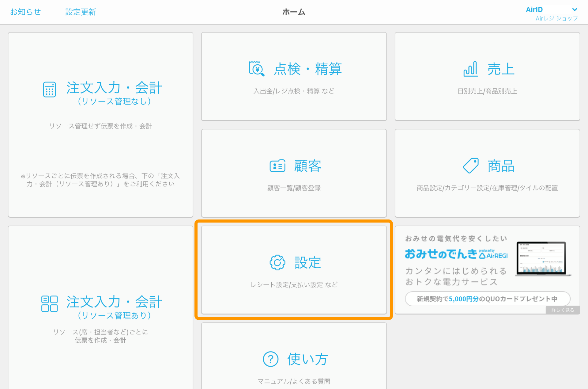Image resolution: width=588 pixels, height=389 pixels.
Task: Click the ※リソースごとに伝票を作成される場合 note
Action: tap(100, 180)
